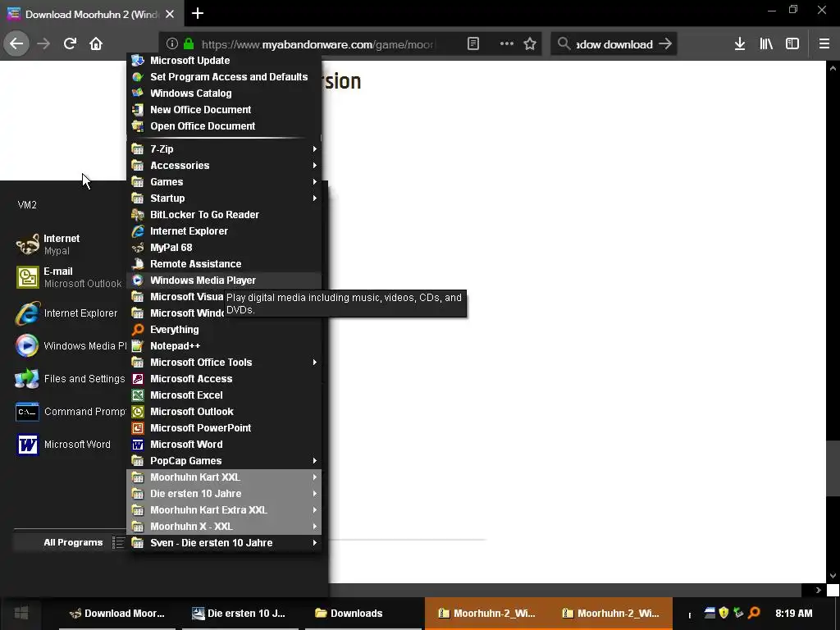This screenshot has width=840, height=630.
Task: Launch Microsoft Outlook from programs list
Action: coord(224,412)
